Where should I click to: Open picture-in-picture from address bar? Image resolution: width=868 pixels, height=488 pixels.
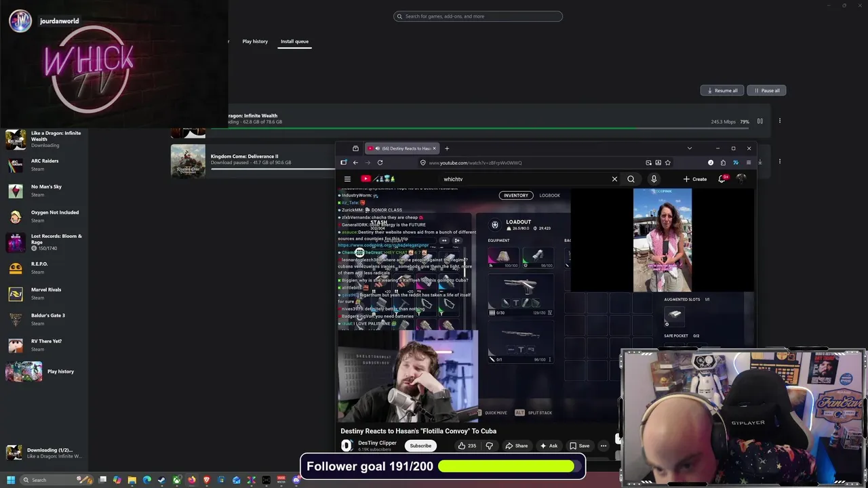(x=648, y=163)
